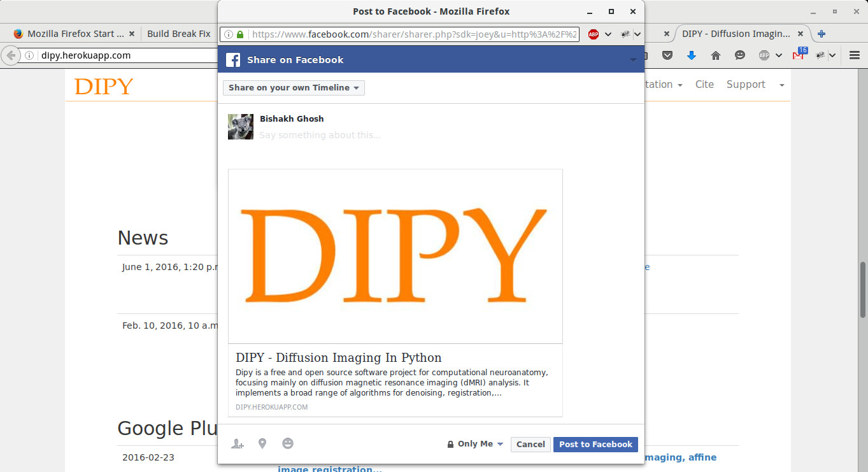Expand ABP dropdown arrow in main toolbar
The height and width of the screenshot is (472, 868).
click(778, 55)
